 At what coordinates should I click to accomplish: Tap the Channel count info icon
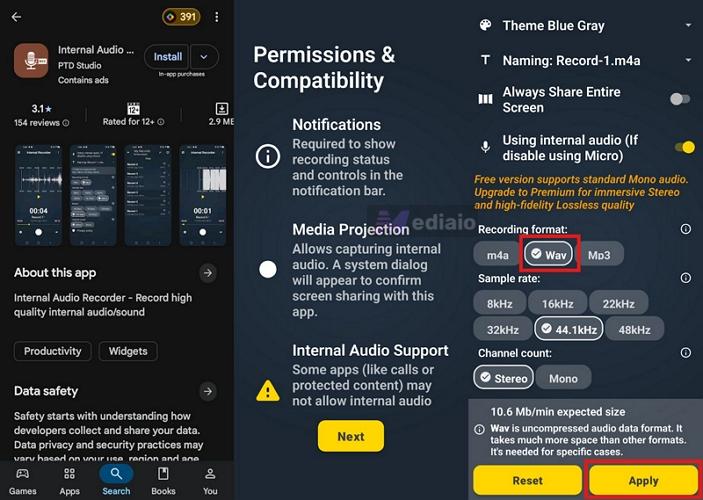point(686,352)
